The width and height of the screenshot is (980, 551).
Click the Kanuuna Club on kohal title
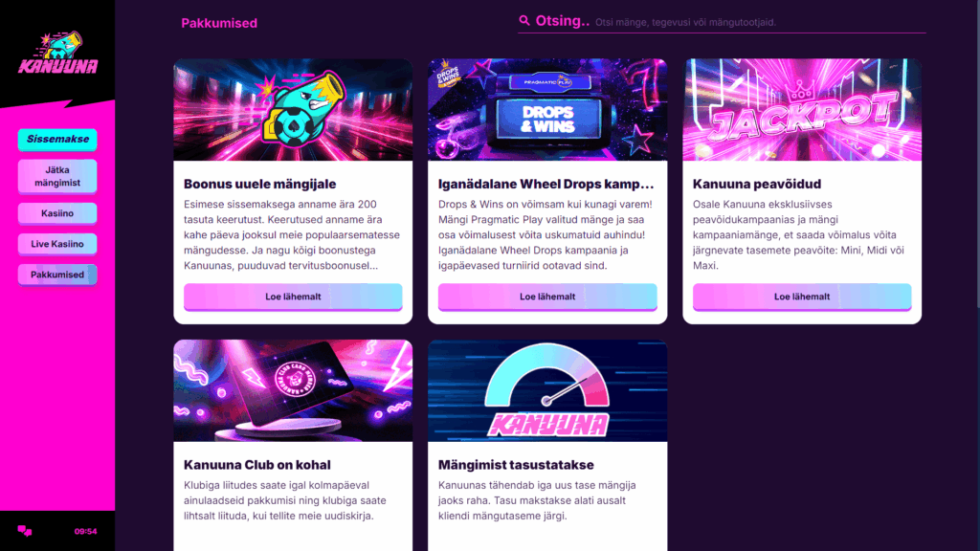click(x=256, y=465)
